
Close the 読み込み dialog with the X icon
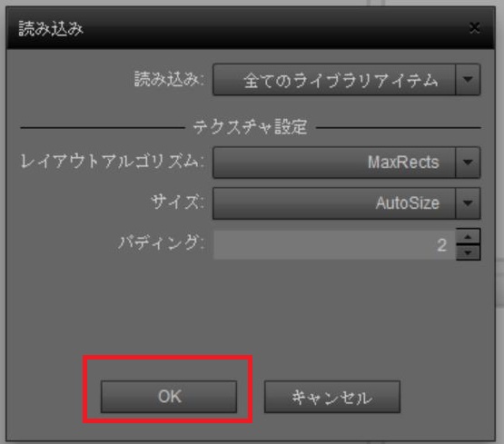pyautogui.click(x=474, y=28)
